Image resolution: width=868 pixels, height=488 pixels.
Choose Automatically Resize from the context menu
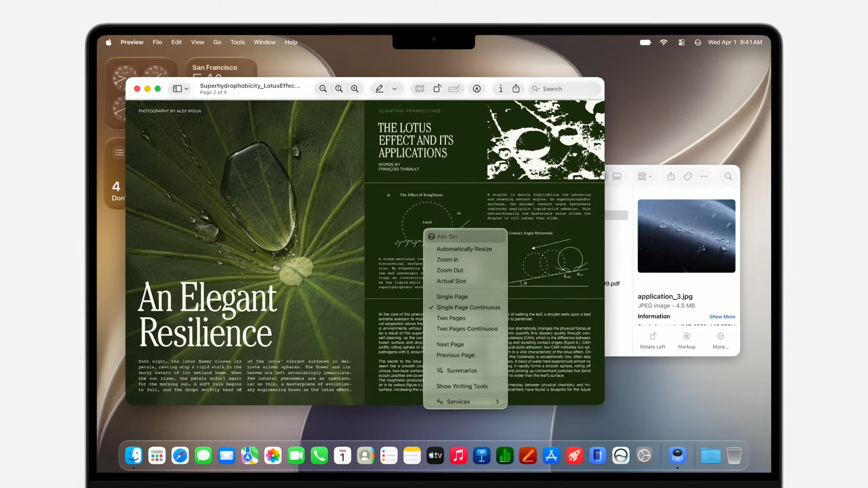[465, 249]
